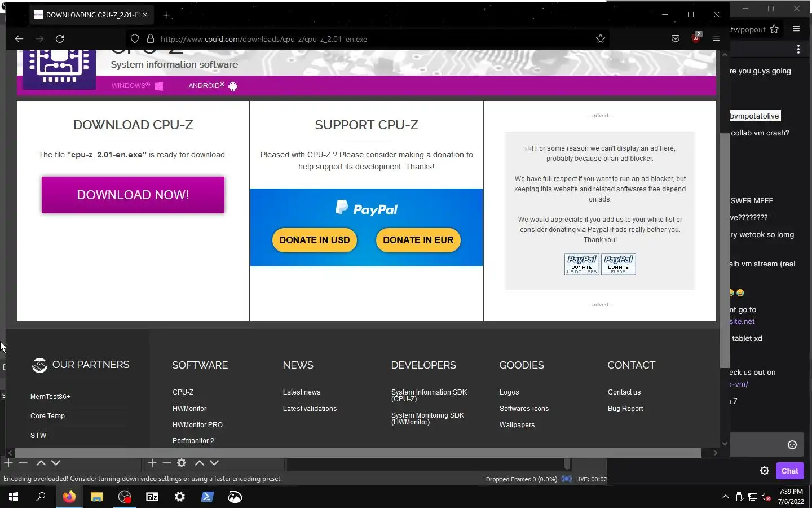Open Bug Report link
812x508 pixels.
click(625, 409)
